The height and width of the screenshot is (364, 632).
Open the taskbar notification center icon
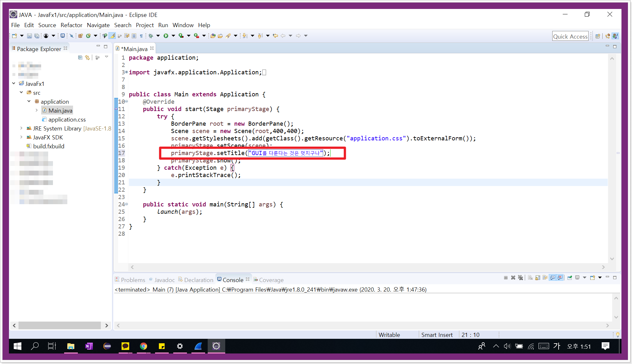605,346
